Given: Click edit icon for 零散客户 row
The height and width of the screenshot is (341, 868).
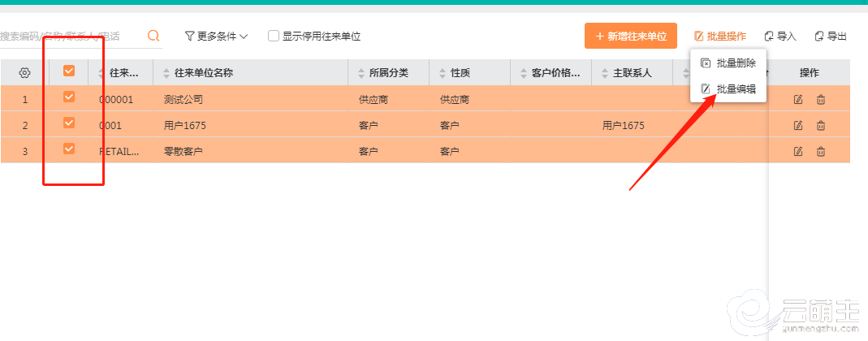Looking at the screenshot, I should click(x=798, y=151).
